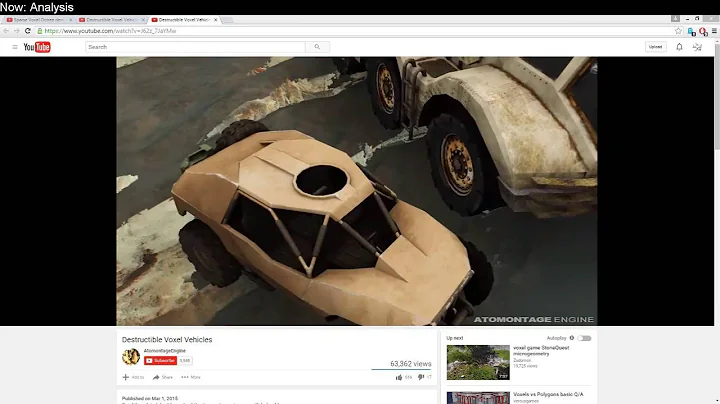
Task: Click the Autoplay info icon
Action: 572,338
